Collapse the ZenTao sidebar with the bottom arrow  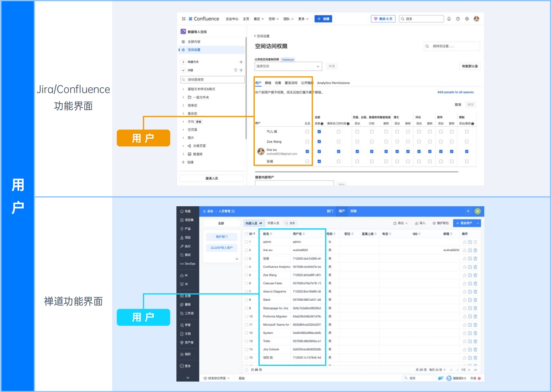tap(188, 378)
